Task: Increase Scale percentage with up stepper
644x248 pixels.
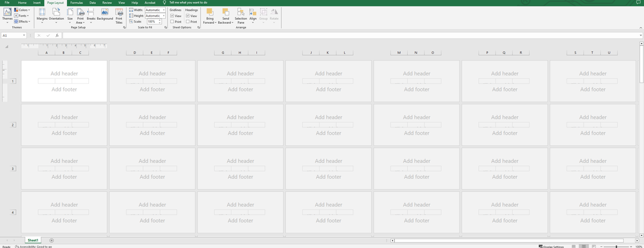Action: (160, 20)
